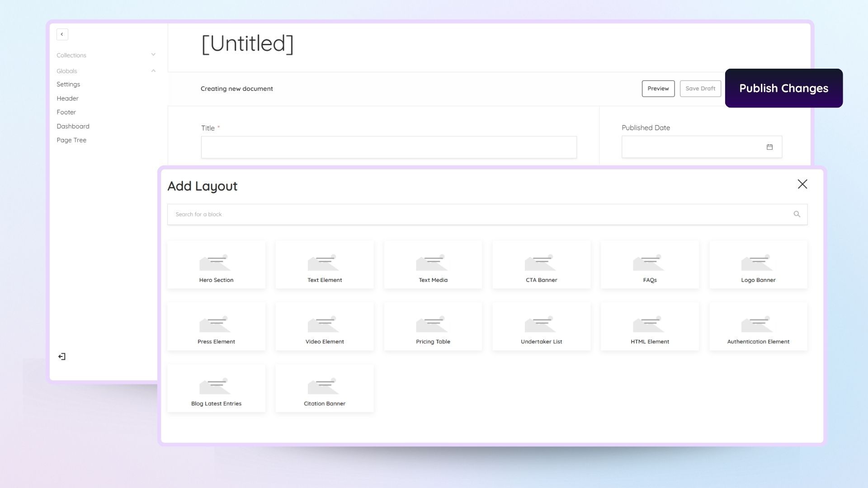Collapse the sidebar with the back arrow
Image resolution: width=868 pixels, height=488 pixels.
click(x=61, y=34)
